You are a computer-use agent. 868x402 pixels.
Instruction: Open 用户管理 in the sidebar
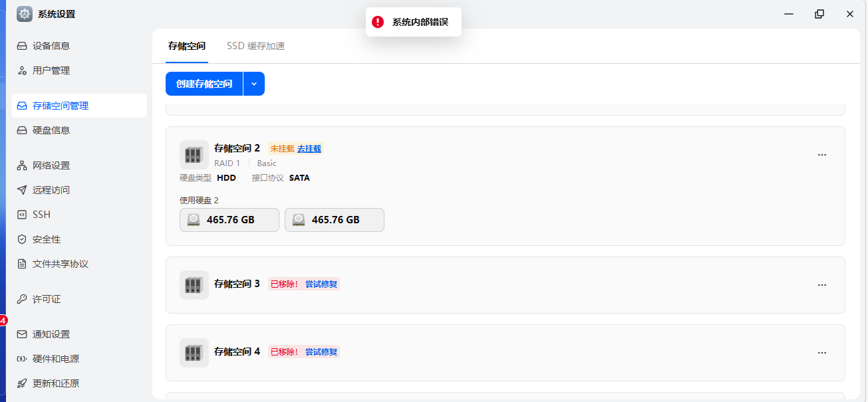coord(79,70)
